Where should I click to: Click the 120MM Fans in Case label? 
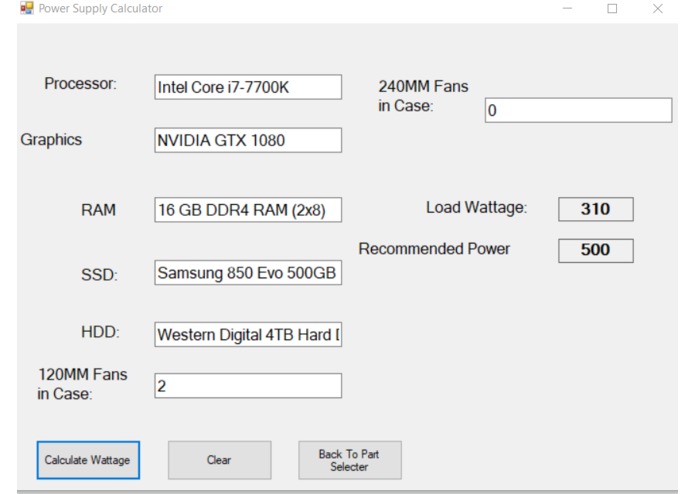(x=82, y=384)
